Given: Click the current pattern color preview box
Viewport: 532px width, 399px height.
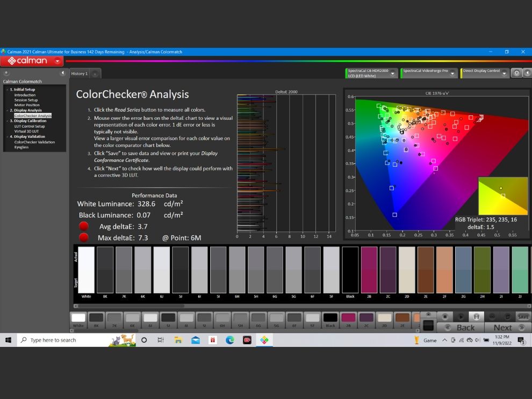Looking at the screenshot, I should 428,325.
